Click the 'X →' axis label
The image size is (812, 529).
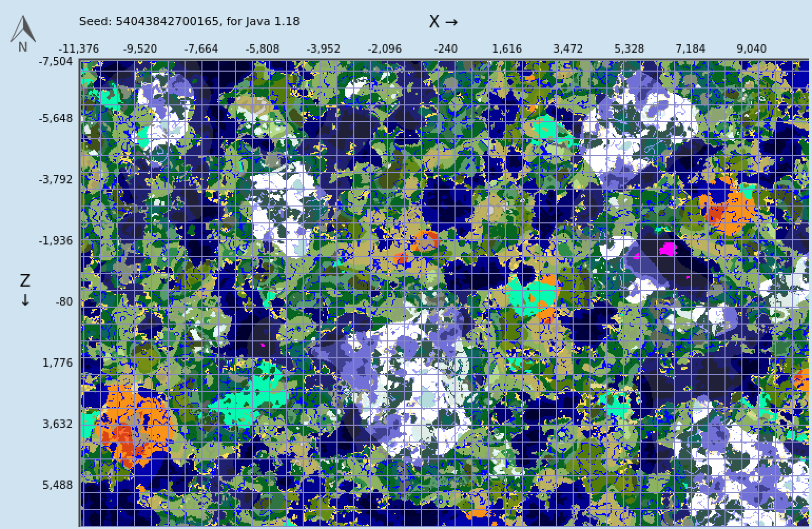[x=443, y=22]
